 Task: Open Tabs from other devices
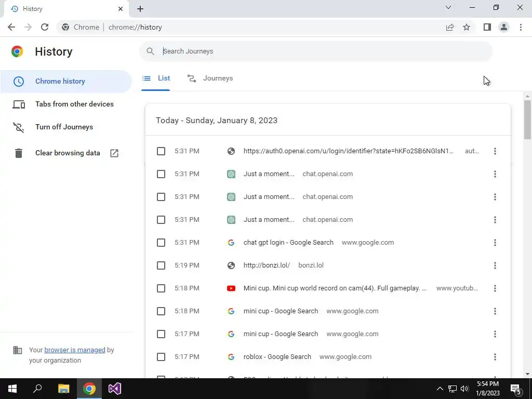point(66,104)
